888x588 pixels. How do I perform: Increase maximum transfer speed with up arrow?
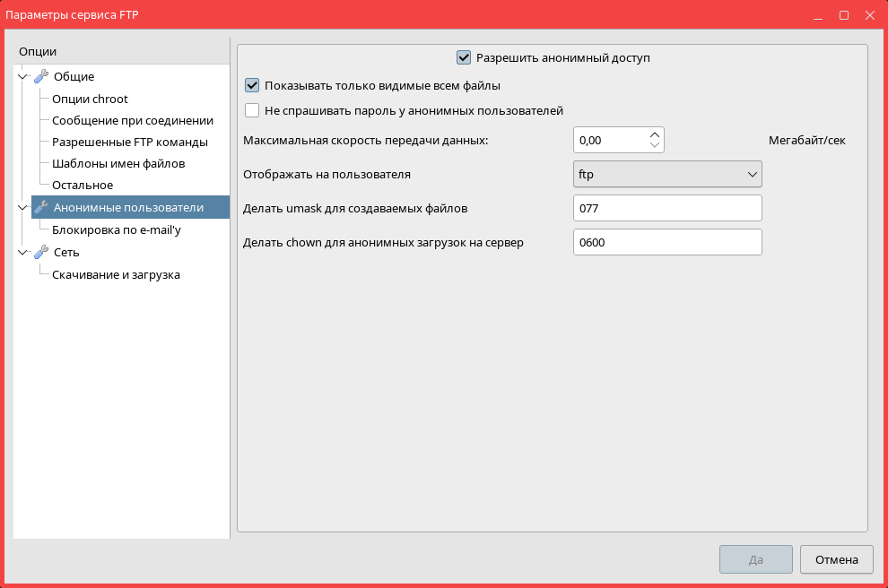655,134
